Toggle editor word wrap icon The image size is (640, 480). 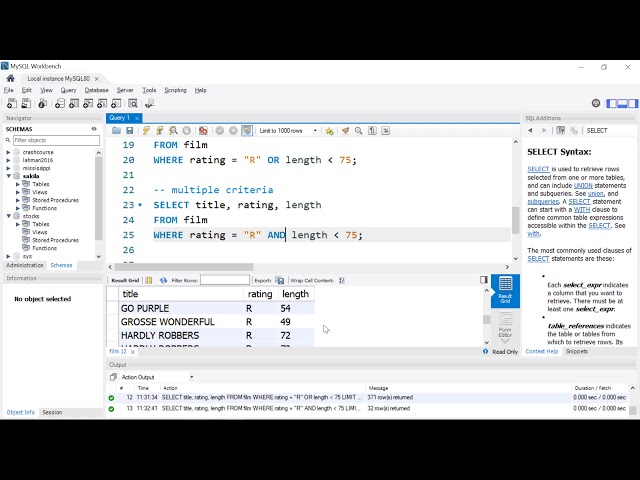(x=385, y=131)
